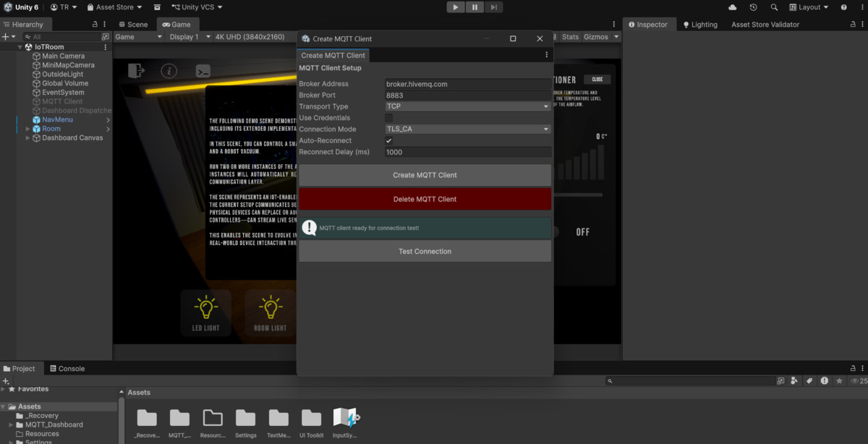Uncheck the Auto-Reconnect checkbox
Image resolution: width=868 pixels, height=444 pixels.
click(x=388, y=140)
